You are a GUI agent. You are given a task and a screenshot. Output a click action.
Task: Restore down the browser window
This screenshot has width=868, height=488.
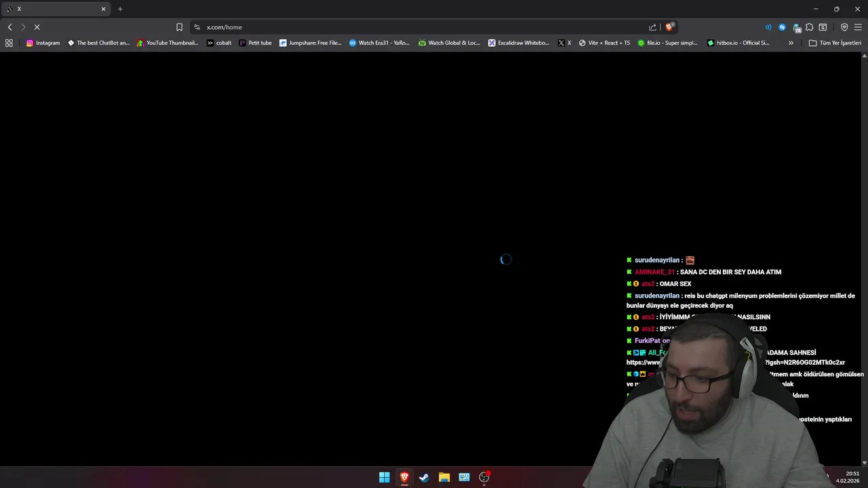(x=836, y=9)
